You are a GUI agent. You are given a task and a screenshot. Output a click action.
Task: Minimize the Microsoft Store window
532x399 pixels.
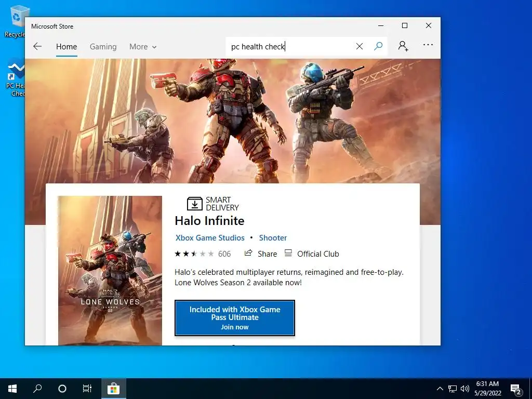[381, 26]
